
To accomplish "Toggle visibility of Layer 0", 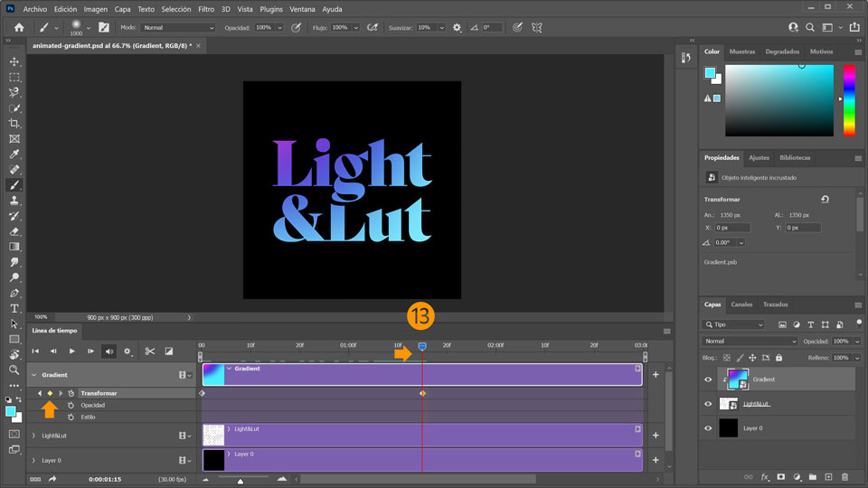I will 708,428.
